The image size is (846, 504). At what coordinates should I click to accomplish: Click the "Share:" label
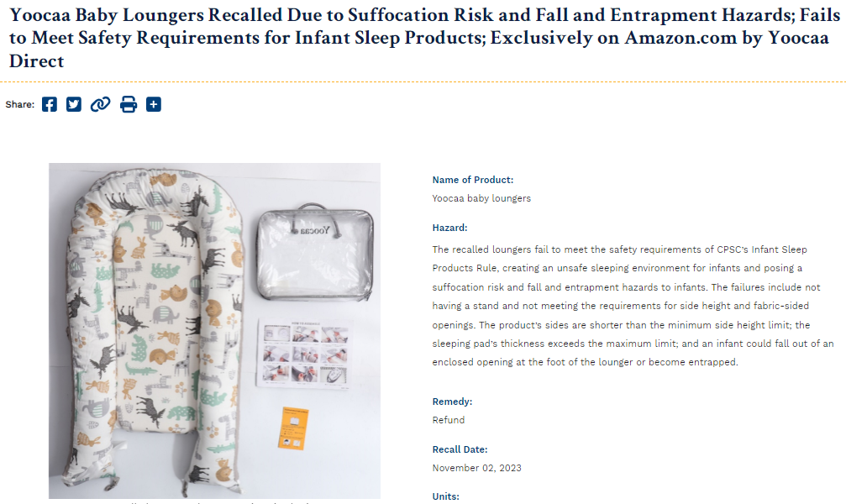click(20, 104)
